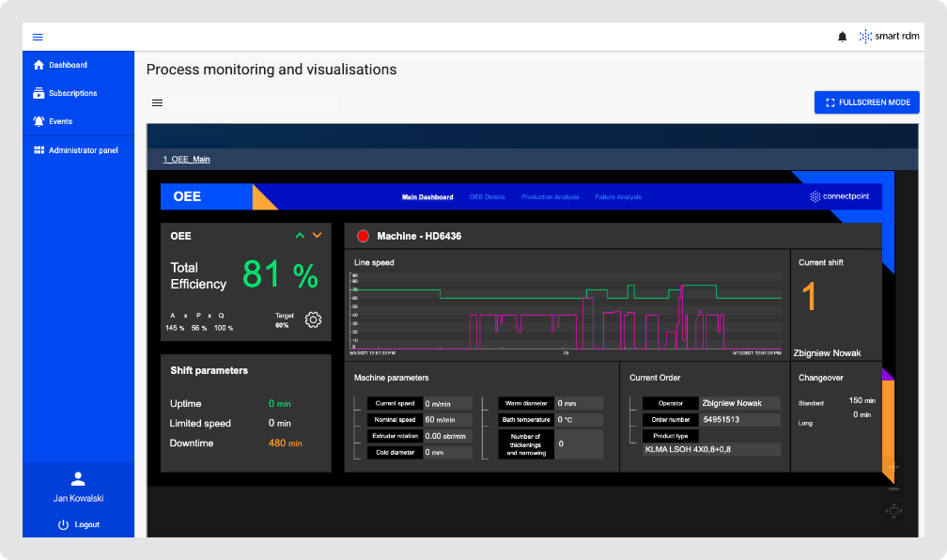Screen dimensions: 947x560
Task: Click the Events bell icon in sidebar
Action: click(39, 121)
